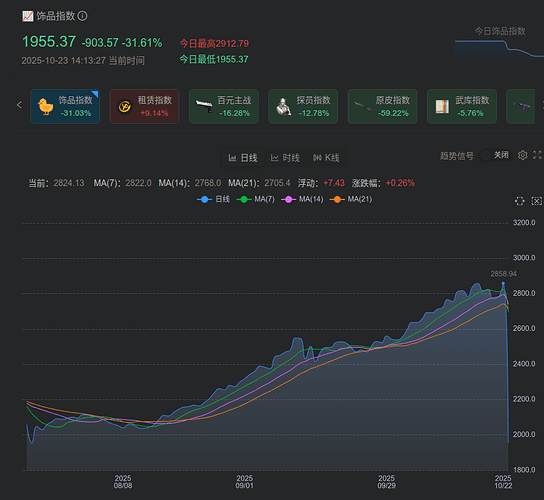Open the 探员指数 card

[x=303, y=107]
